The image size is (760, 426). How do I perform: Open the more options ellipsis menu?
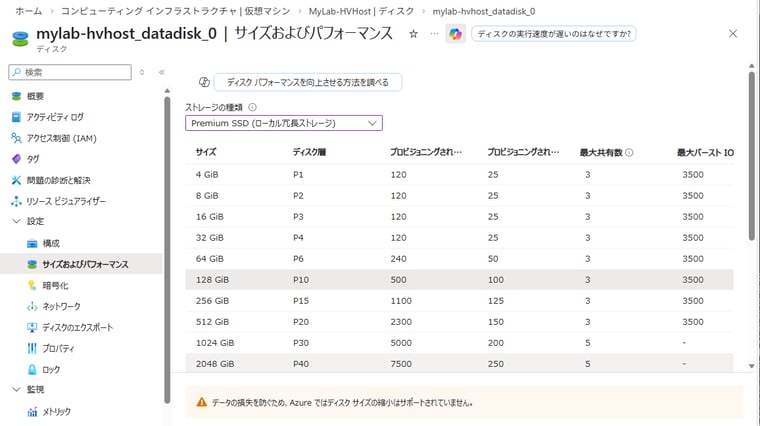point(434,34)
